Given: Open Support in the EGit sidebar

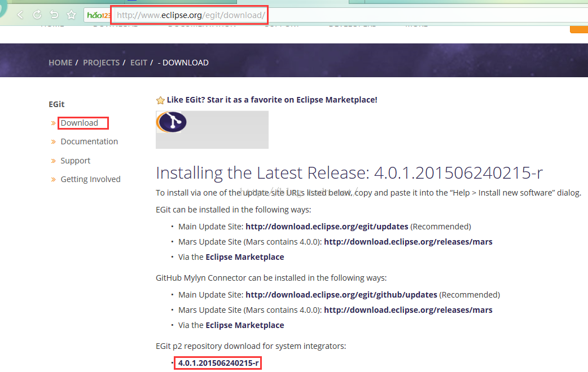Looking at the screenshot, I should (76, 161).
